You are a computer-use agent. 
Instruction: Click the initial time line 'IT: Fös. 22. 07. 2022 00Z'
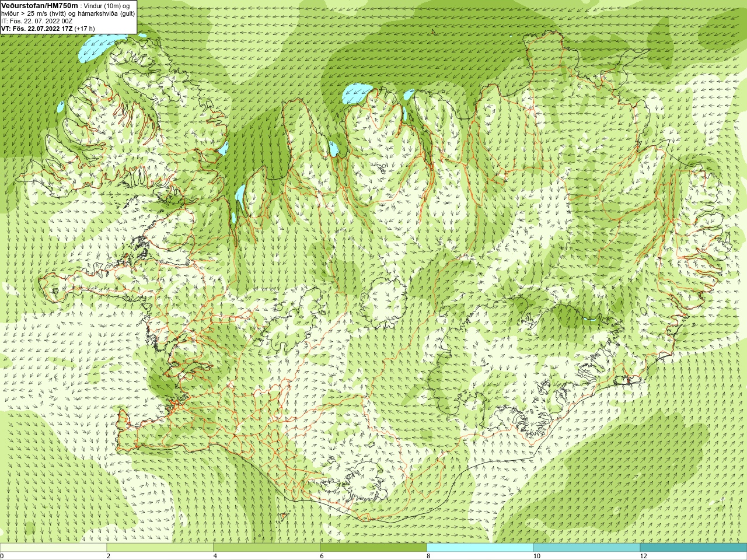[37, 21]
